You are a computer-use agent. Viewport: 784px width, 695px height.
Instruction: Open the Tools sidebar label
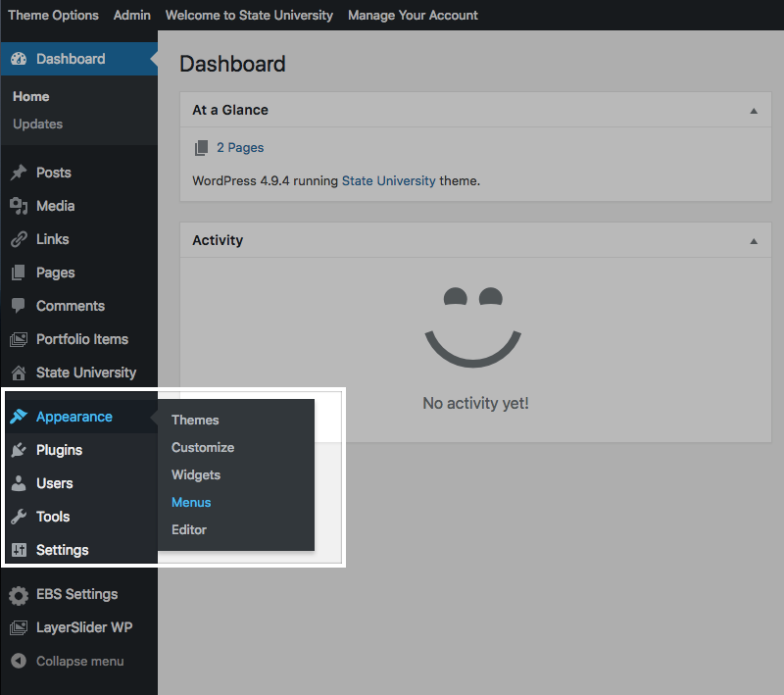pyautogui.click(x=53, y=517)
